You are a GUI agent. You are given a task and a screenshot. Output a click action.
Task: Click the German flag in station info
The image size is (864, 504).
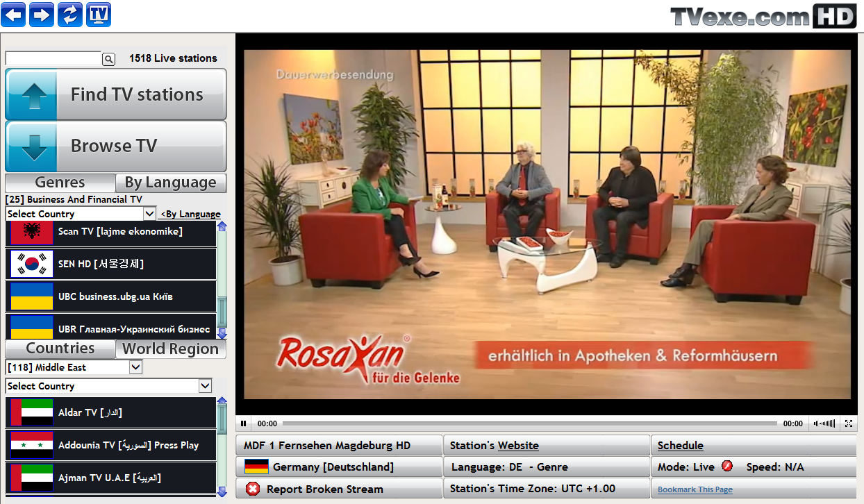click(x=257, y=467)
